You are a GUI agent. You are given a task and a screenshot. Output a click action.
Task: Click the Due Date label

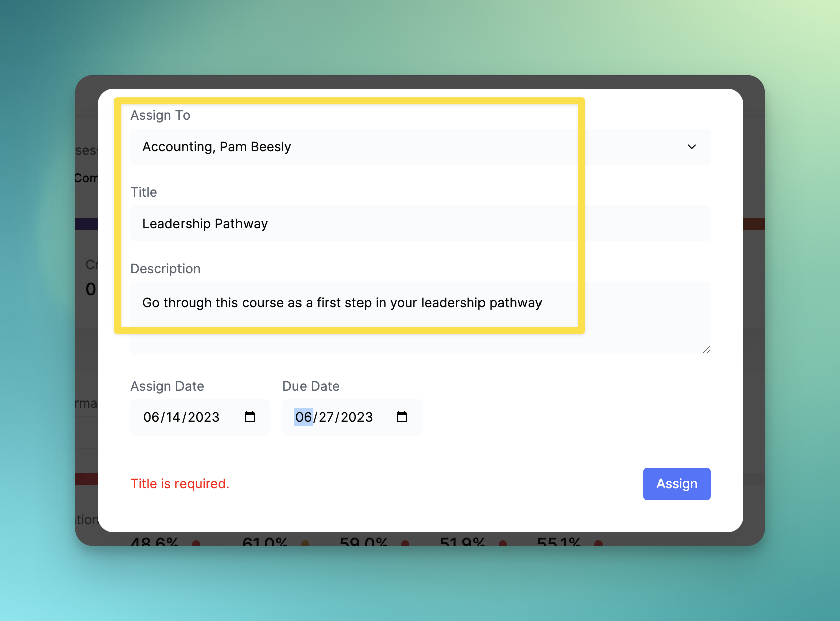[311, 386]
